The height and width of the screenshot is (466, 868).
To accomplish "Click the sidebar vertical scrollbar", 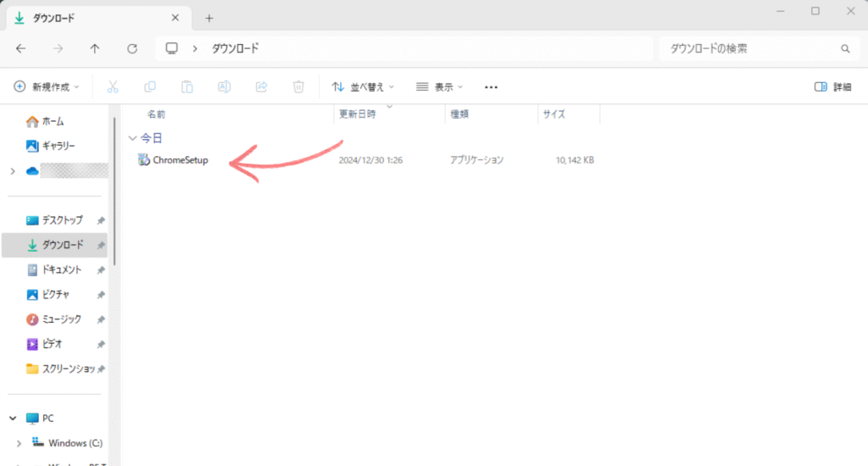I will (114, 191).
